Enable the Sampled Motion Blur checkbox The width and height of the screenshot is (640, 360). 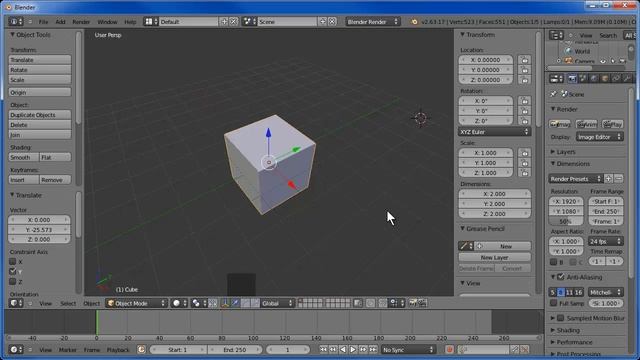click(x=561, y=318)
